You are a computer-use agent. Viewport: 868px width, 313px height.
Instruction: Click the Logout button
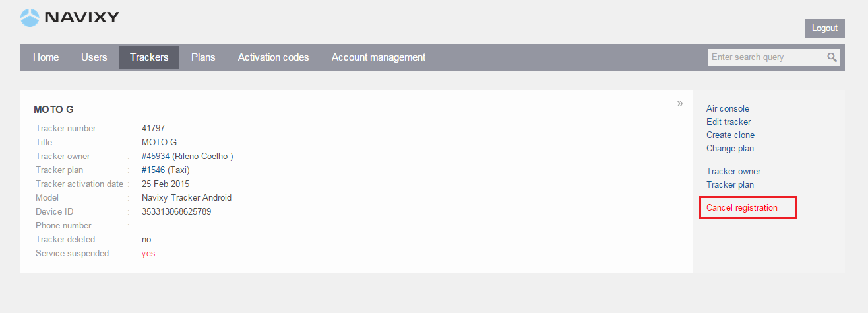pos(824,28)
